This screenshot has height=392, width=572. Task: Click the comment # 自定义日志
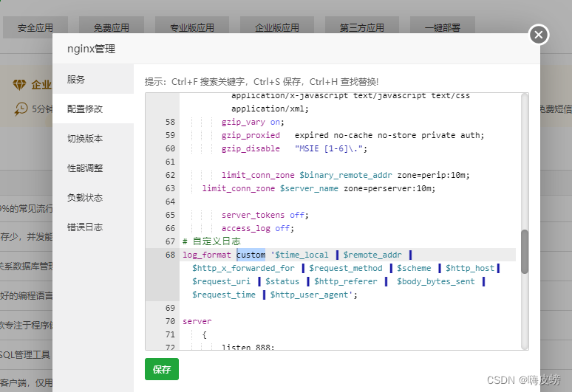(211, 241)
